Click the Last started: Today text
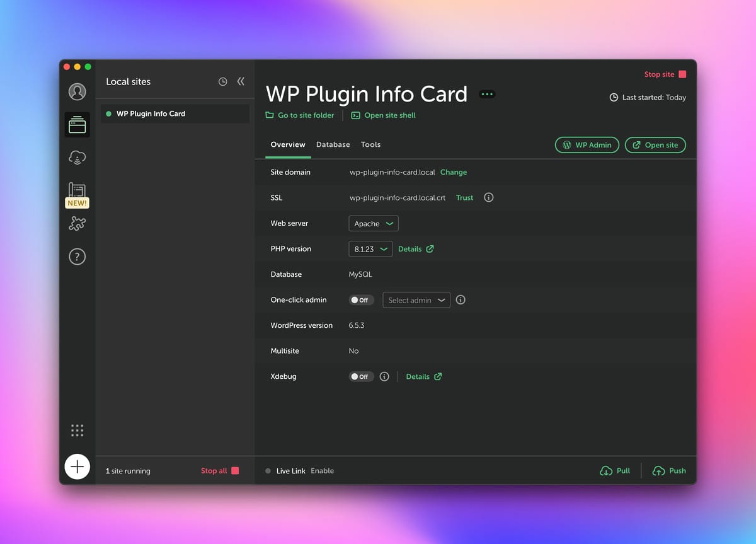 [x=654, y=98]
